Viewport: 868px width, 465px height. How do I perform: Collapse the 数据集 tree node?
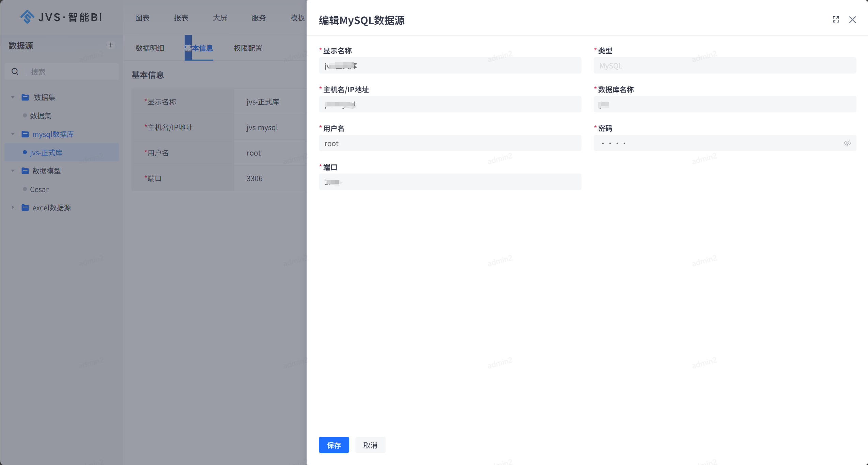(x=13, y=97)
